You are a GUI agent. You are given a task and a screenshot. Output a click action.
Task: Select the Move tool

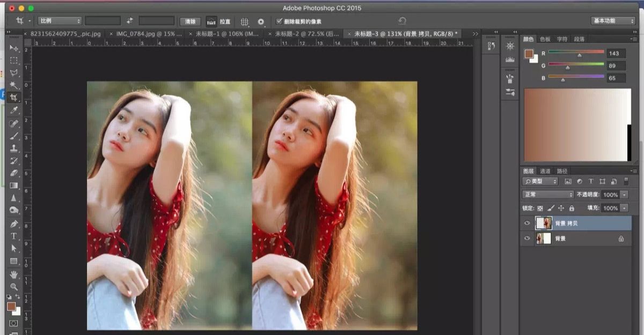coord(14,48)
